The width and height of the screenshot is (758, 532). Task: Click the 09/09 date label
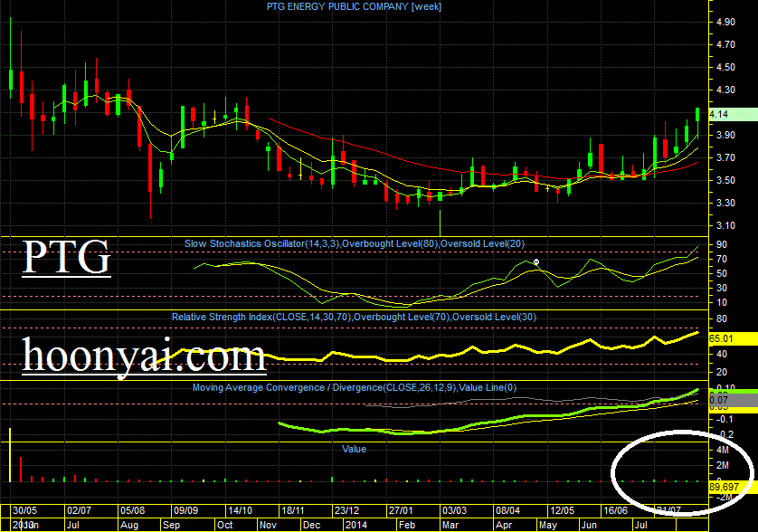pyautogui.click(x=186, y=510)
